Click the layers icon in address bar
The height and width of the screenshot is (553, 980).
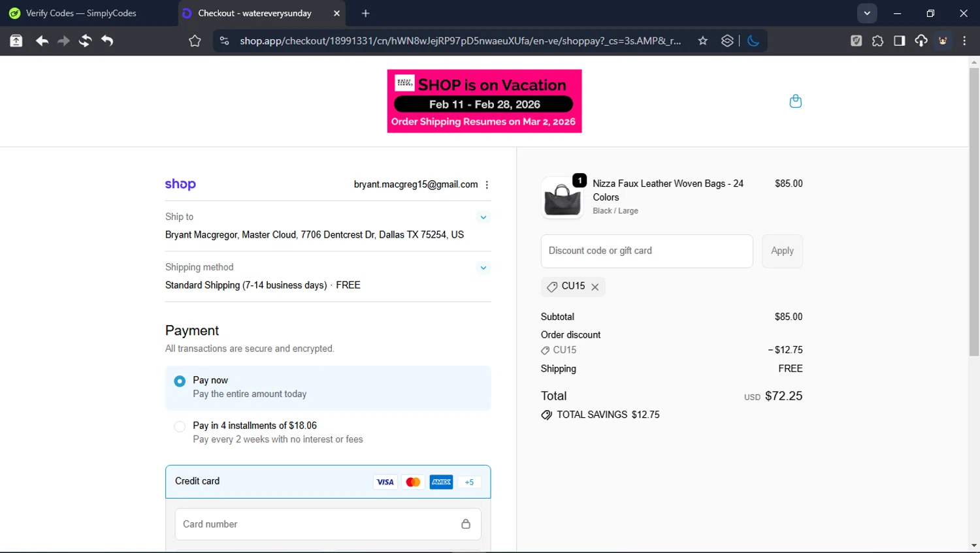(727, 40)
